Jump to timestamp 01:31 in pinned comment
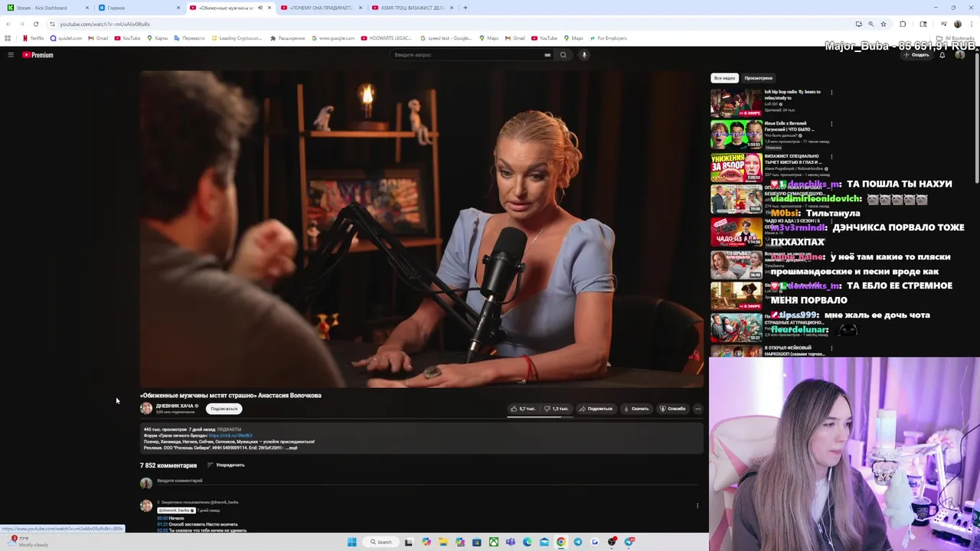Viewport: 980px width, 551px height. [162, 524]
